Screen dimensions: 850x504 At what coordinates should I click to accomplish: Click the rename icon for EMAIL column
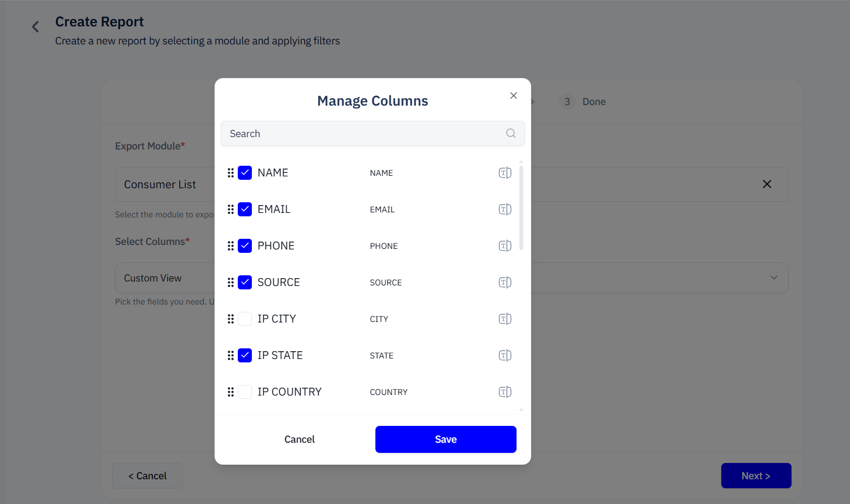pyautogui.click(x=505, y=210)
